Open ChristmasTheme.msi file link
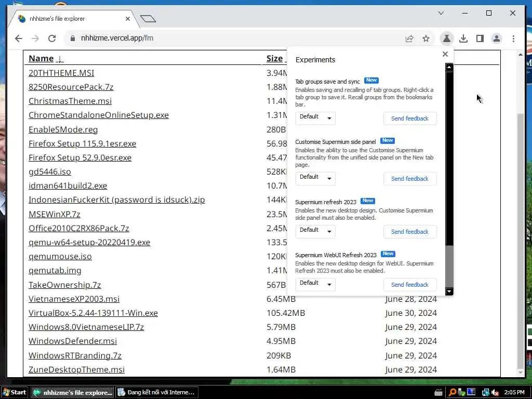The image size is (532, 399). (x=70, y=101)
